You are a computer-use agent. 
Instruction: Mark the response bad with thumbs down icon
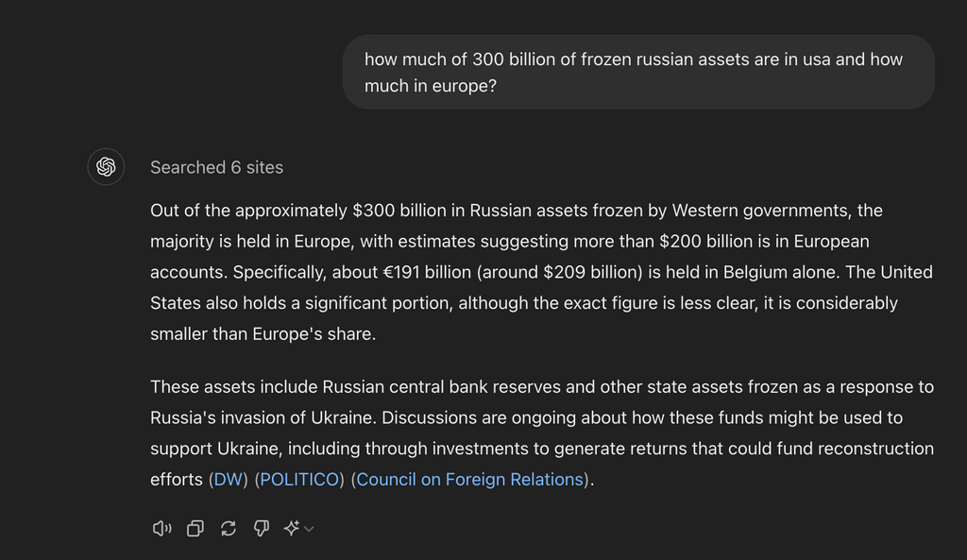262,529
